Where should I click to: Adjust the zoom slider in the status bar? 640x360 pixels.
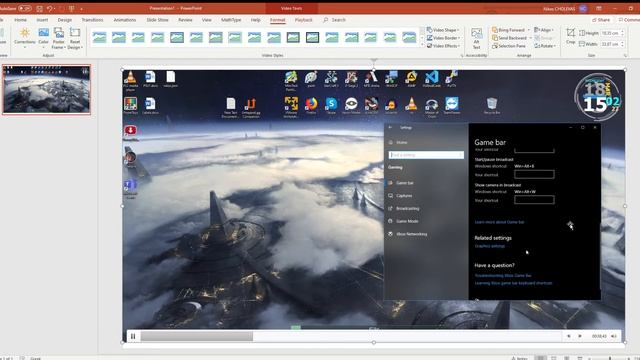[610, 358]
